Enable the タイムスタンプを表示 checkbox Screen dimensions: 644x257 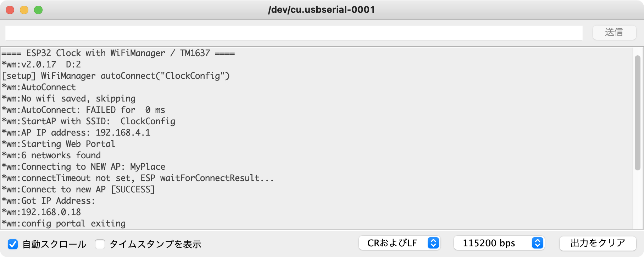(x=100, y=244)
